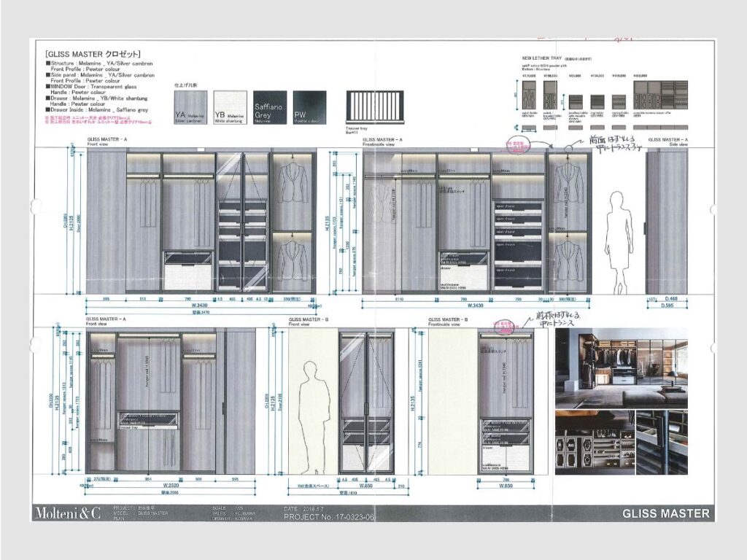Click 'WINDOW Door : Transpearent glass' line
This screenshot has height=560, width=747.
(x=91, y=87)
